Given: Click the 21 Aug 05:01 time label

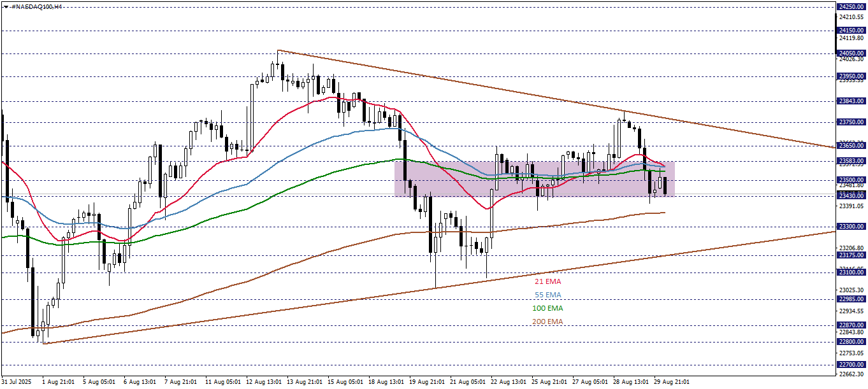Looking at the screenshot, I should pos(468,382).
